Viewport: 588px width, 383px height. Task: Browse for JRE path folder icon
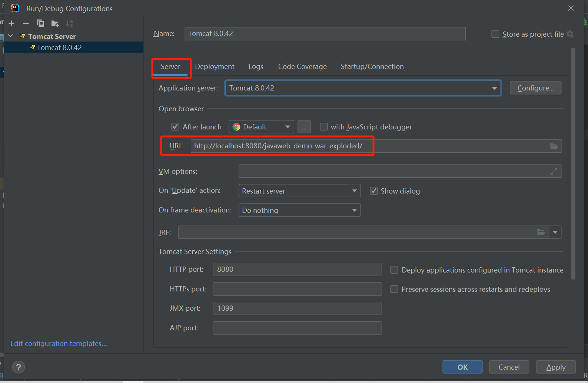[541, 232]
